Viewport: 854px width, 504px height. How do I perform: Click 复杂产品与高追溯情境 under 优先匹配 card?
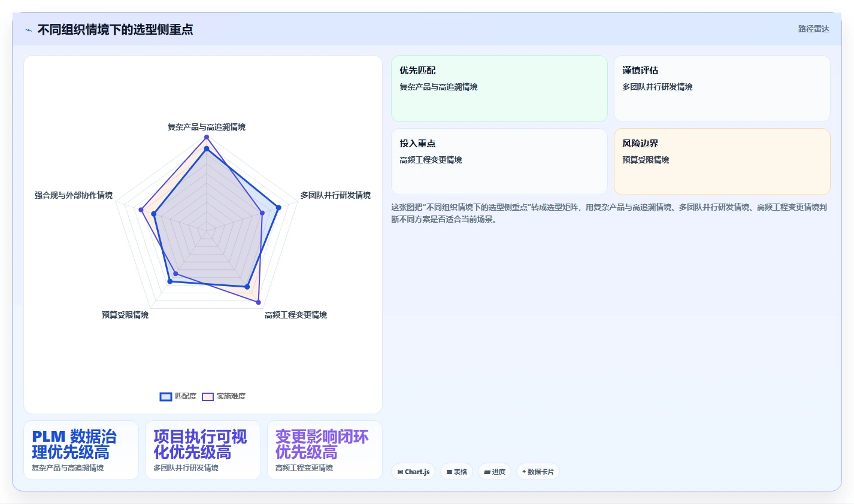coord(438,87)
